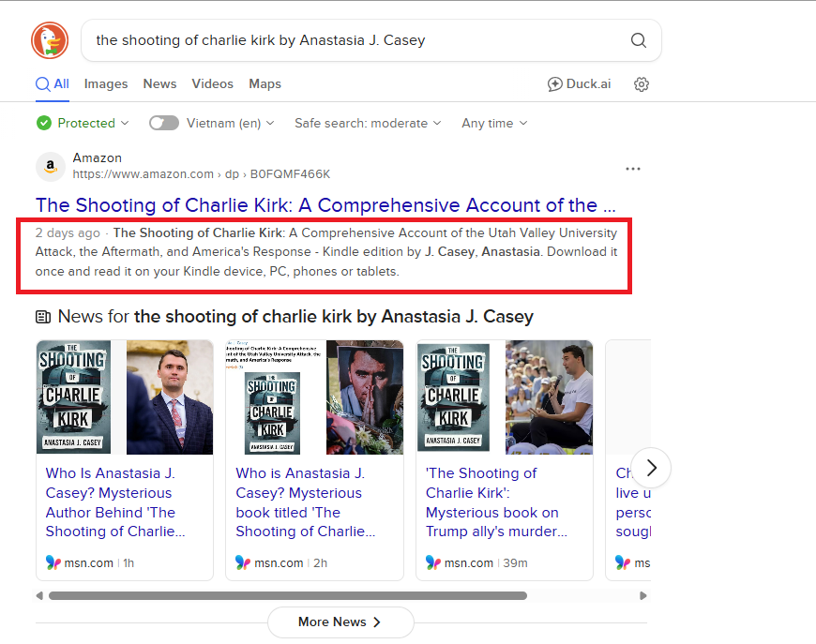Click 'msn.com | 39m' source text
The height and width of the screenshot is (644, 816).
486,562
